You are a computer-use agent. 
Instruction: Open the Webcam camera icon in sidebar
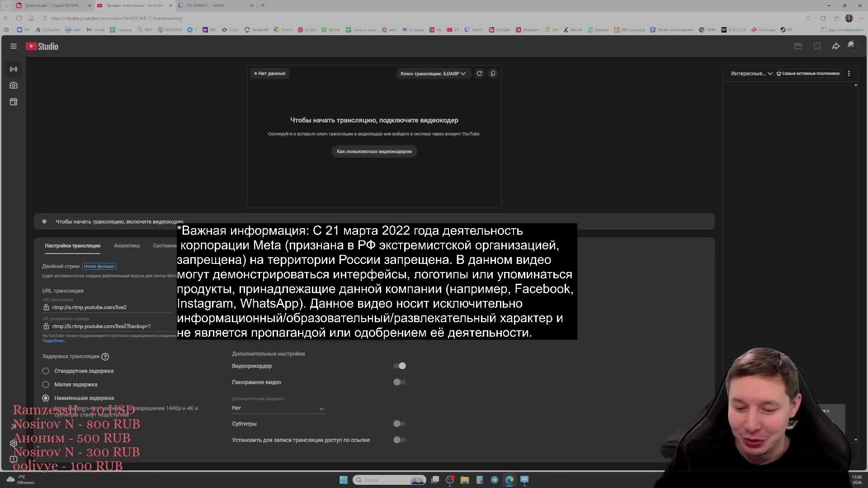coord(14,85)
